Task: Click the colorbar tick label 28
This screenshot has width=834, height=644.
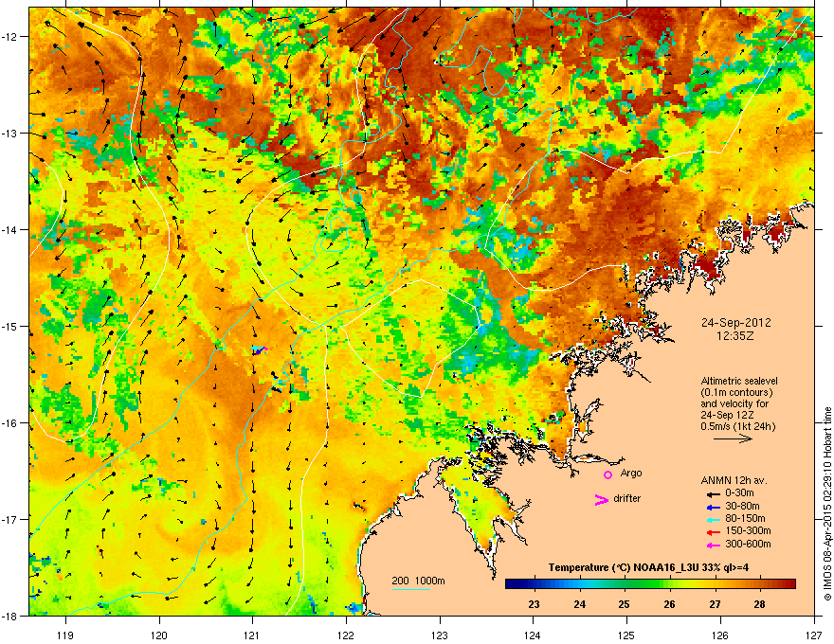Action: coord(759,604)
